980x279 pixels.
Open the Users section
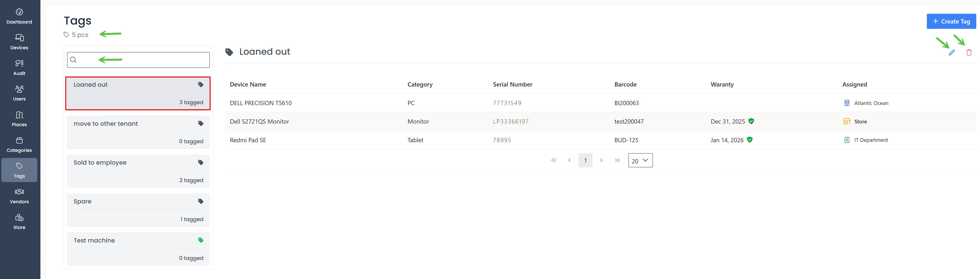click(x=19, y=93)
